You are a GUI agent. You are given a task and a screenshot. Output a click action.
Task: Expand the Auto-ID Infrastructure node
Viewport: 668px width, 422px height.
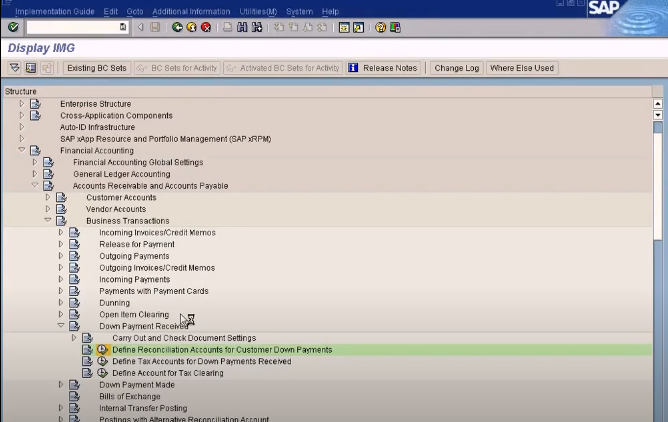[x=22, y=127]
